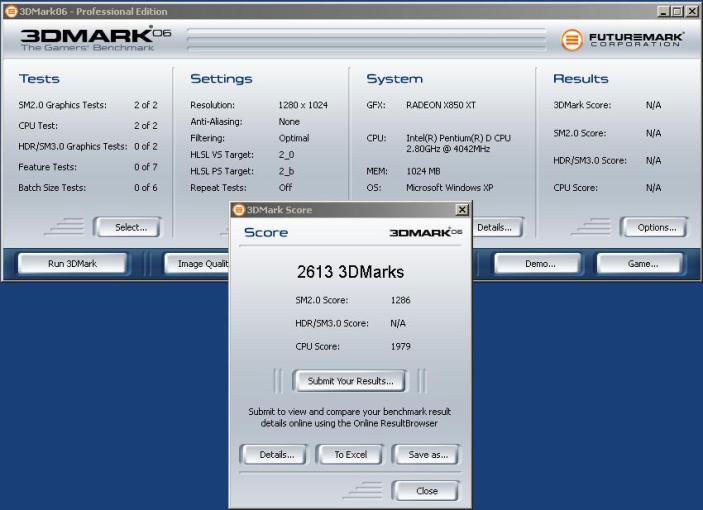703x510 pixels.
Task: Click the Filtering value Optimal
Action: click(294, 138)
